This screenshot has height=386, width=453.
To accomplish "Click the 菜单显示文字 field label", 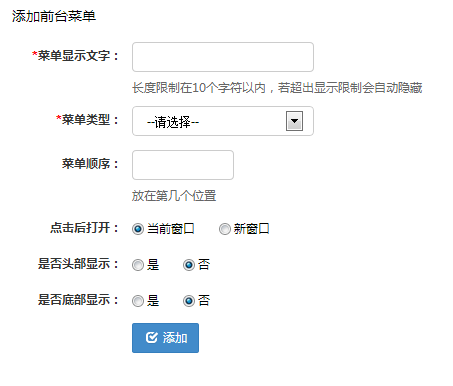I will 75,56.
